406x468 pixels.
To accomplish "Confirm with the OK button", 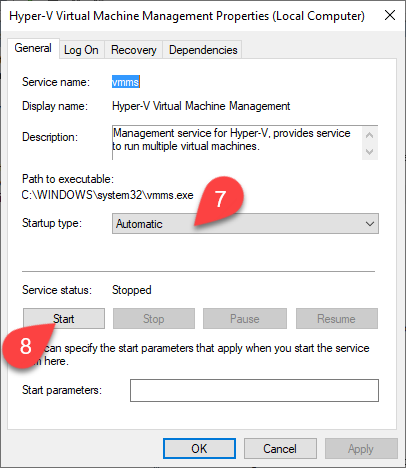I will tap(199, 449).
